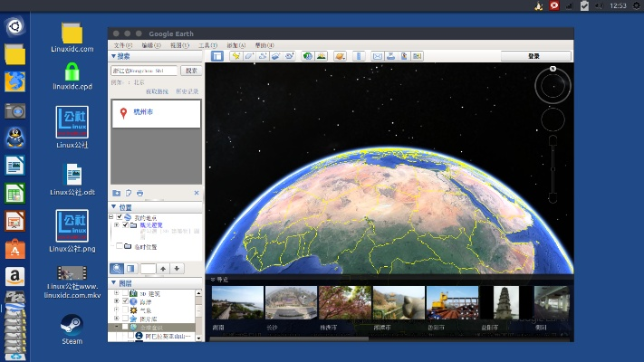Viewport: 644px width, 362px height.
Task: Click the tour strip horizontal scrollbar
Action: pos(289,339)
